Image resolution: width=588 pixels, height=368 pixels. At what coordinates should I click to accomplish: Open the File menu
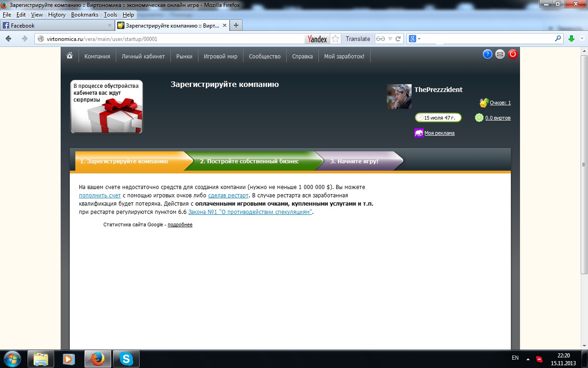(x=7, y=15)
